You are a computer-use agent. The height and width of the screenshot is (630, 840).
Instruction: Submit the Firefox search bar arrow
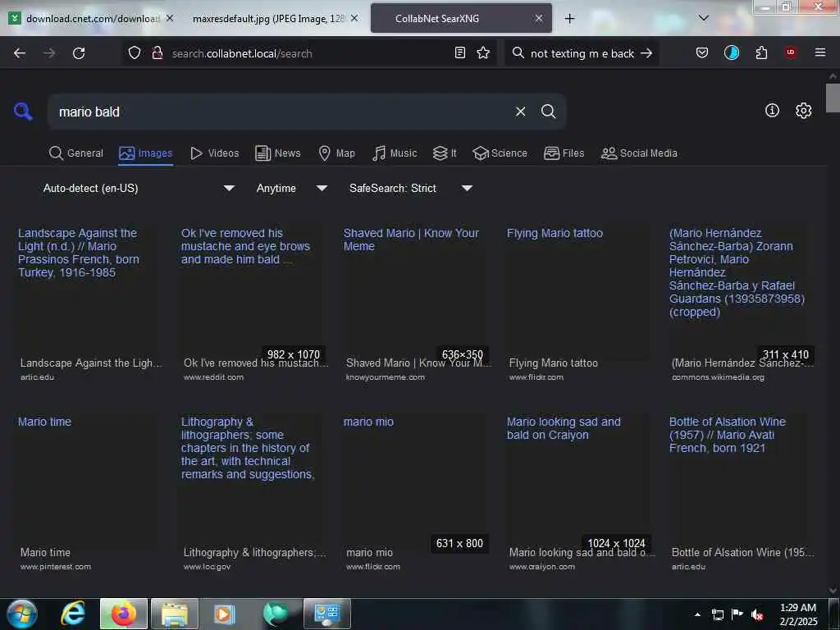(x=646, y=53)
